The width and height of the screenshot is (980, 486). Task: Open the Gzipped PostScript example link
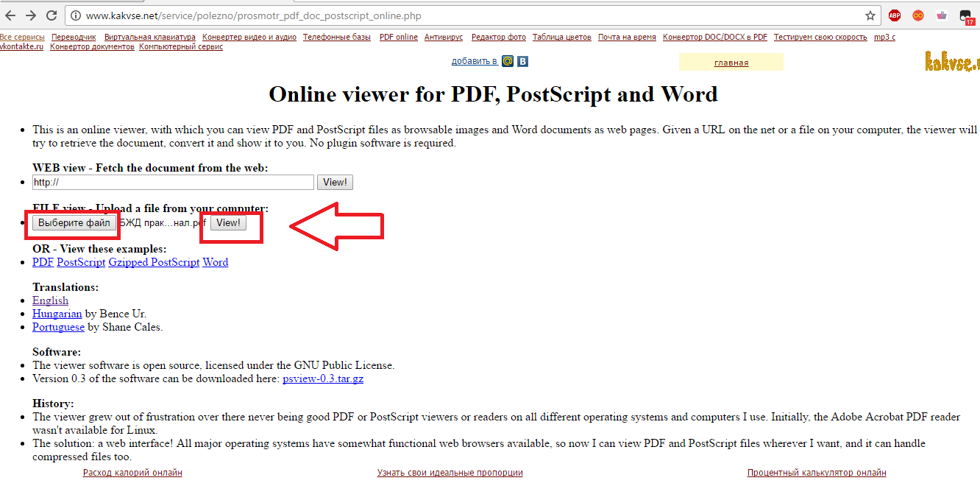[154, 262]
